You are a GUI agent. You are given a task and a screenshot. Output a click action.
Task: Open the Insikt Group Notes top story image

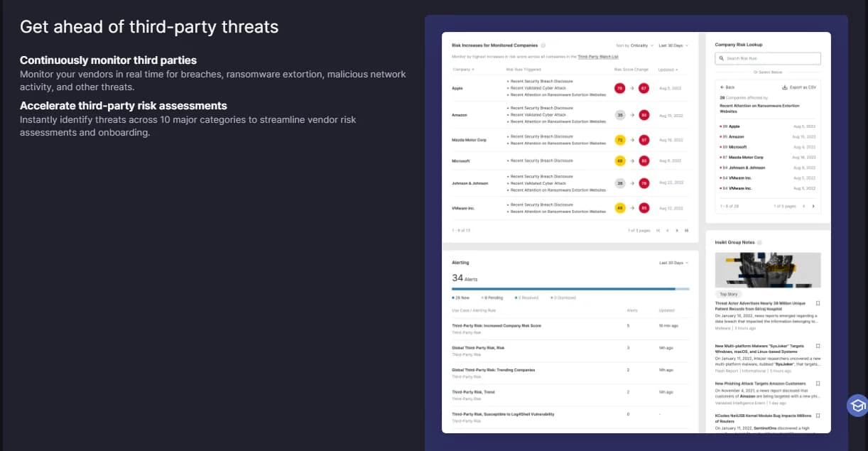tap(768, 270)
